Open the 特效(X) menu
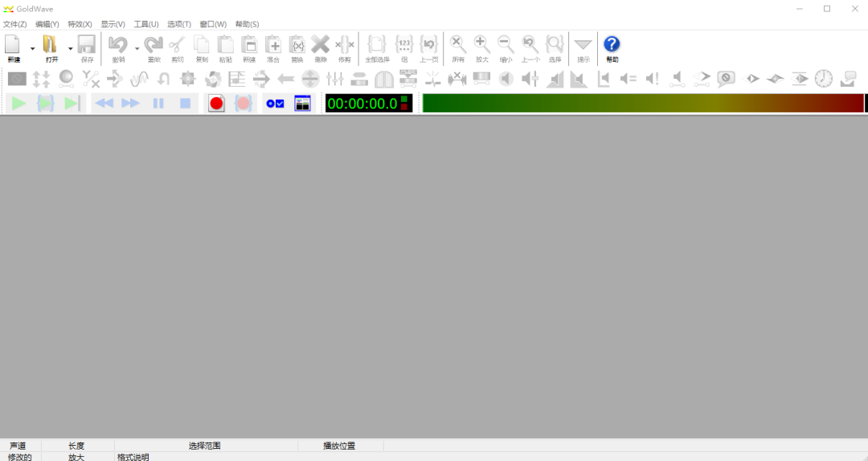868x461 pixels. click(x=80, y=24)
